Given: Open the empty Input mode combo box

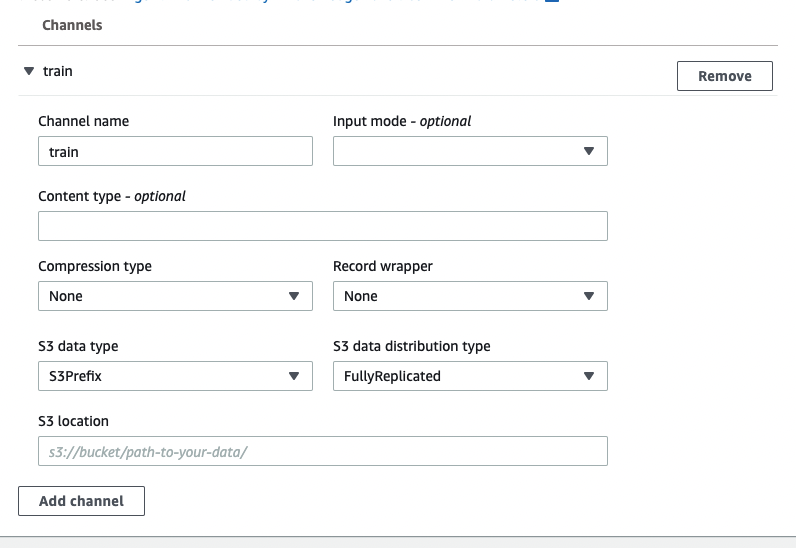Looking at the screenshot, I should (x=460, y=151).
